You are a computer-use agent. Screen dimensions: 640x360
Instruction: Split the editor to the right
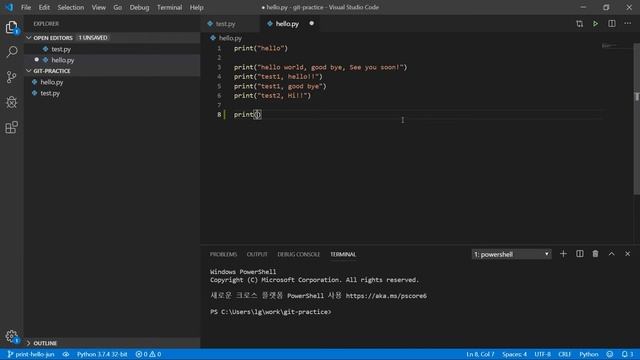click(x=611, y=24)
